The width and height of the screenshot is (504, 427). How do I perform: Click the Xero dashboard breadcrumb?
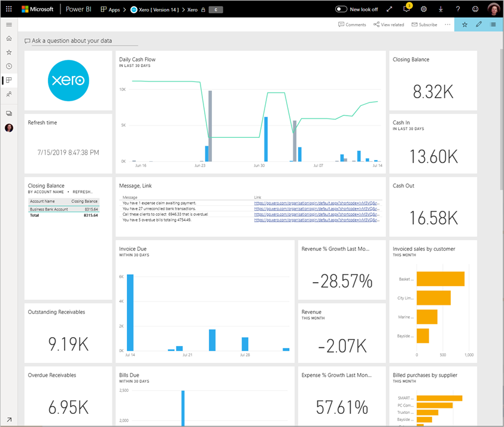tap(192, 10)
